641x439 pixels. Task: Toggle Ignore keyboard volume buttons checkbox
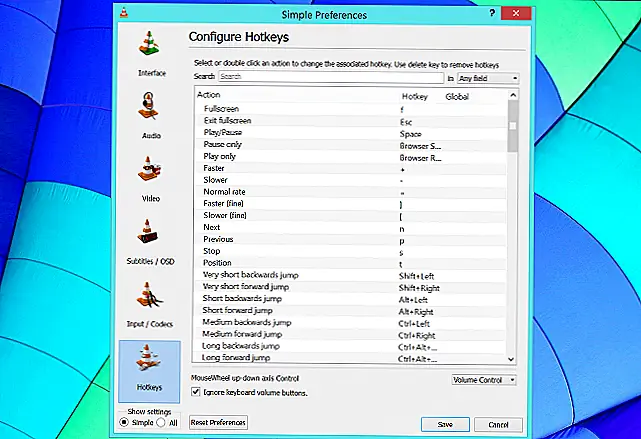coord(195,392)
